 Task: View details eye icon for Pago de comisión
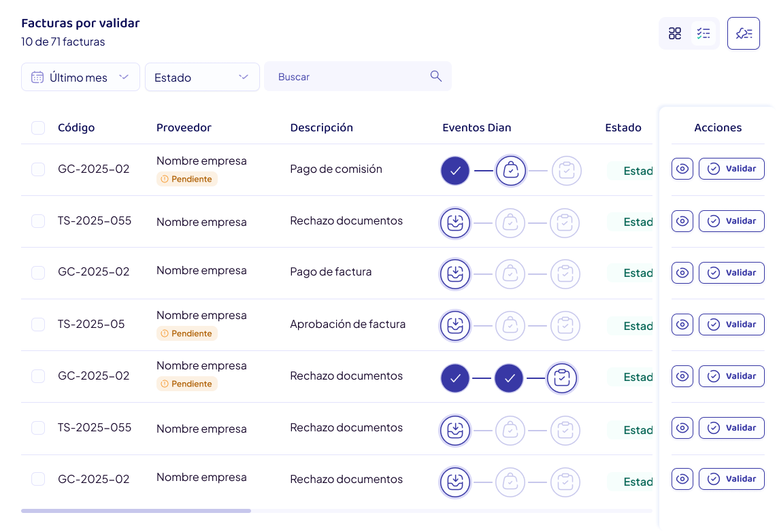(682, 169)
